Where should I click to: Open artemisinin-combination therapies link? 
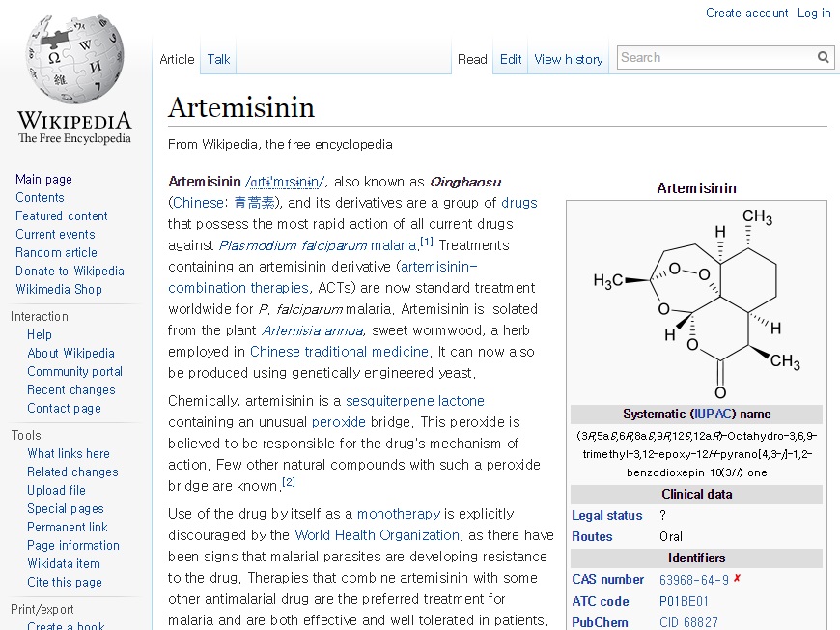coord(322,277)
